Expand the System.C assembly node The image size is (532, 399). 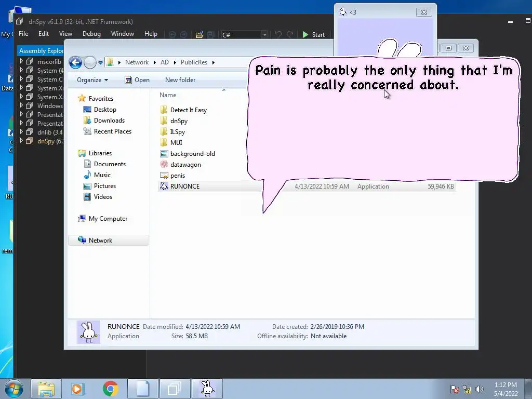(21, 79)
